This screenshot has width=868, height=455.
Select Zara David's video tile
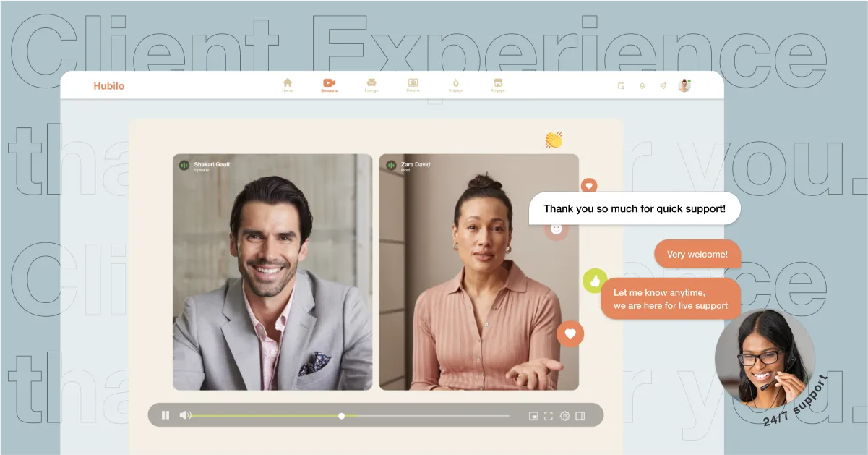[x=479, y=272]
